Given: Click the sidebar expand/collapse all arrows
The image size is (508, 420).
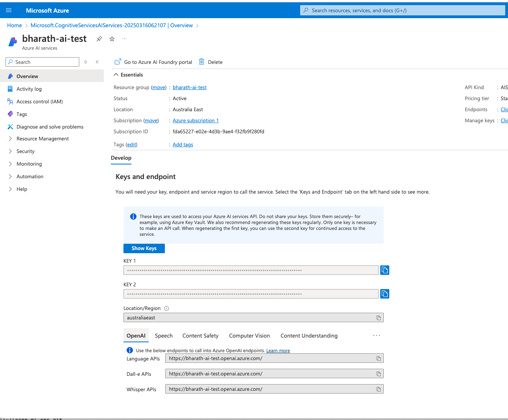Looking at the screenshot, I should [86, 62].
